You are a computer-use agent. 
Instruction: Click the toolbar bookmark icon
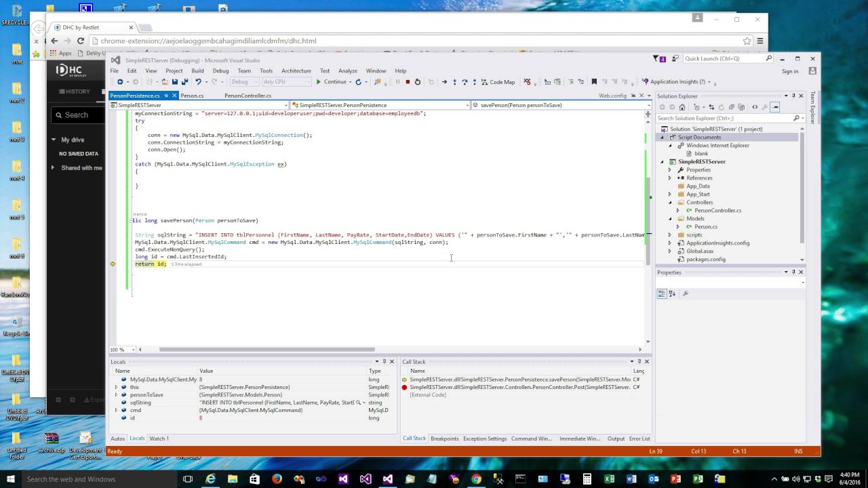[x=594, y=82]
